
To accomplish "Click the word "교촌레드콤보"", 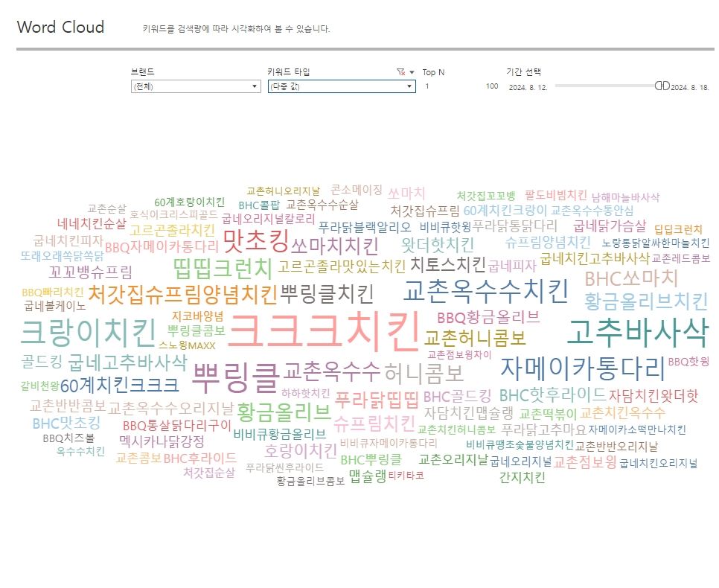I will coord(681,259).
